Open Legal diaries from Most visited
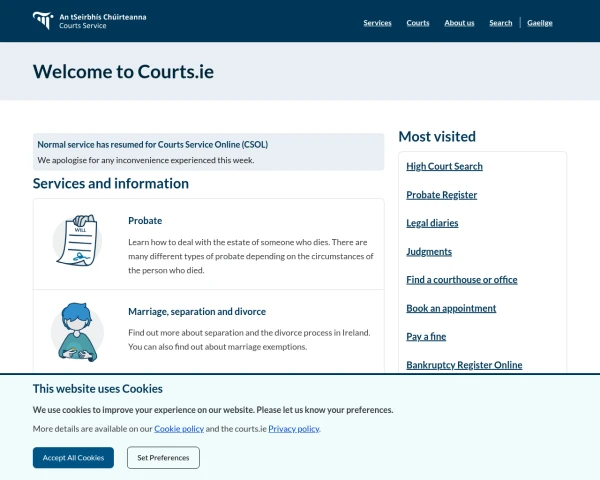The height and width of the screenshot is (480, 600). pos(432,223)
